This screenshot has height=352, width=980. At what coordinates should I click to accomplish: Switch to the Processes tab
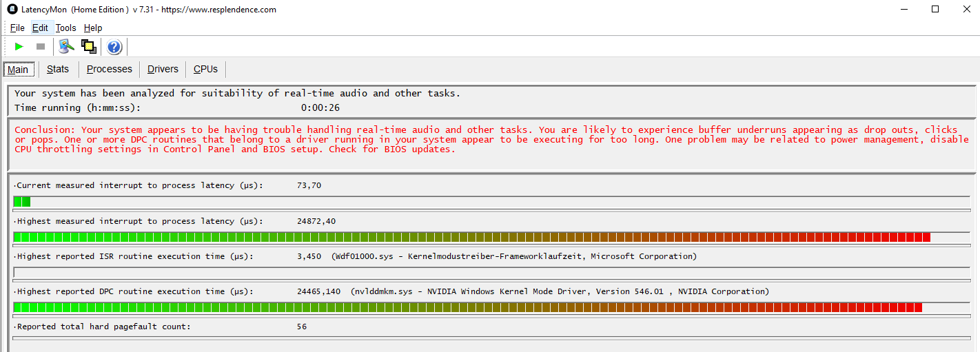tap(110, 69)
